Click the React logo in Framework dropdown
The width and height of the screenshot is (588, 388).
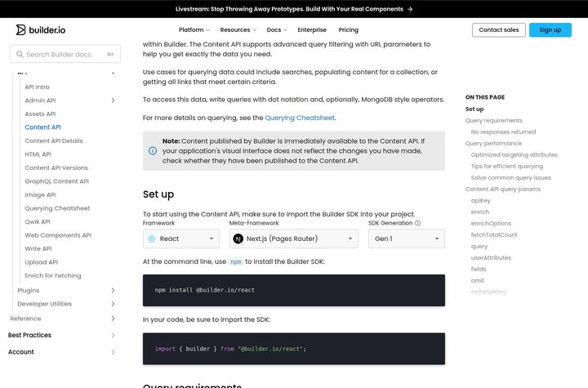[x=152, y=239]
